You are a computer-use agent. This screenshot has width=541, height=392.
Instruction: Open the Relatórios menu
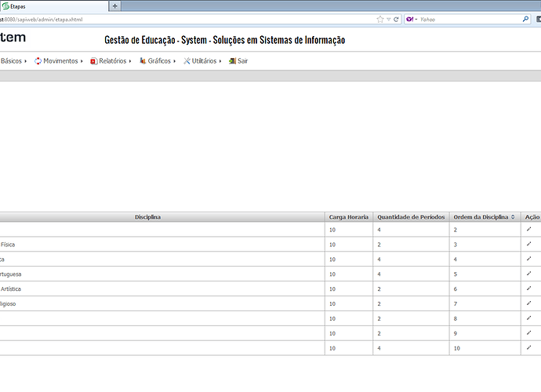point(111,61)
